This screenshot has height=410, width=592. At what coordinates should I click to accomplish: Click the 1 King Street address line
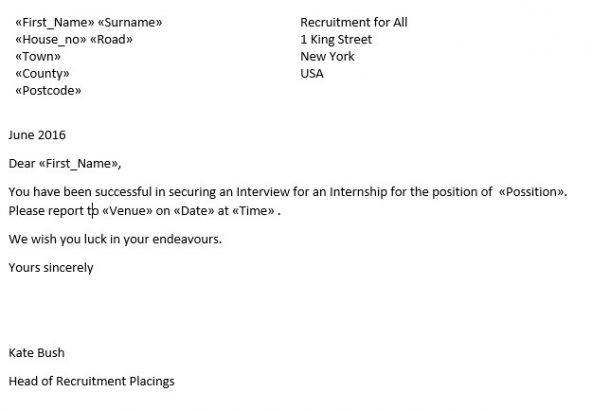336,39
